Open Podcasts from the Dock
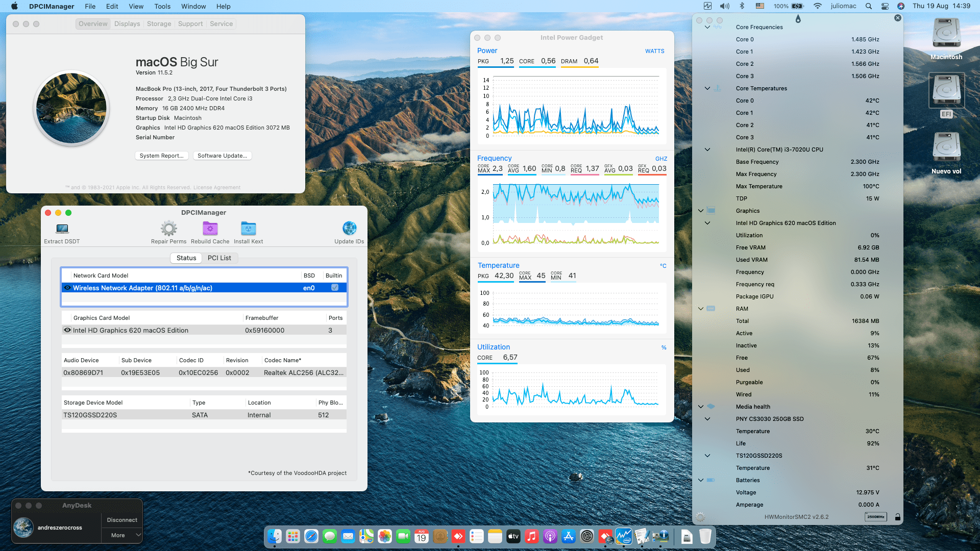980x551 pixels. (x=550, y=536)
